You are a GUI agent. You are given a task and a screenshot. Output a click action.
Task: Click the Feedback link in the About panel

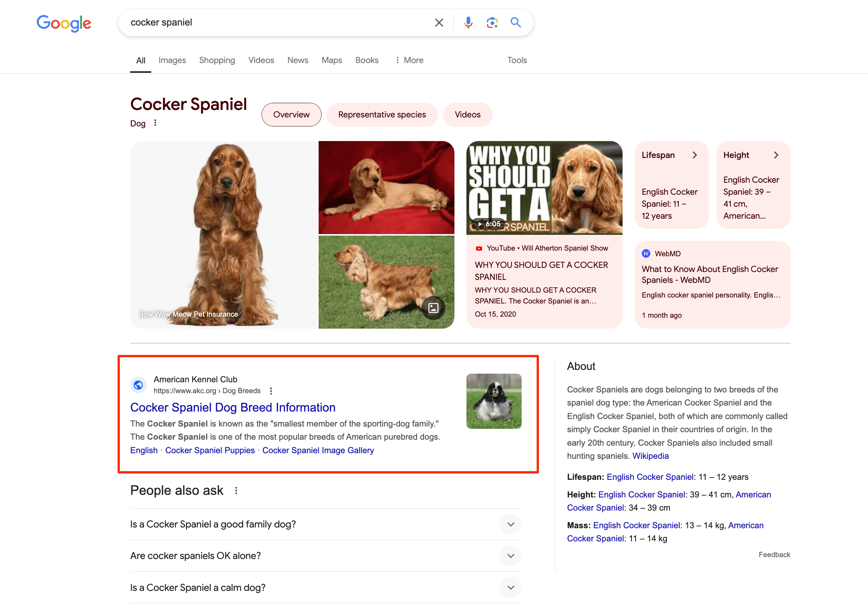coord(774,554)
